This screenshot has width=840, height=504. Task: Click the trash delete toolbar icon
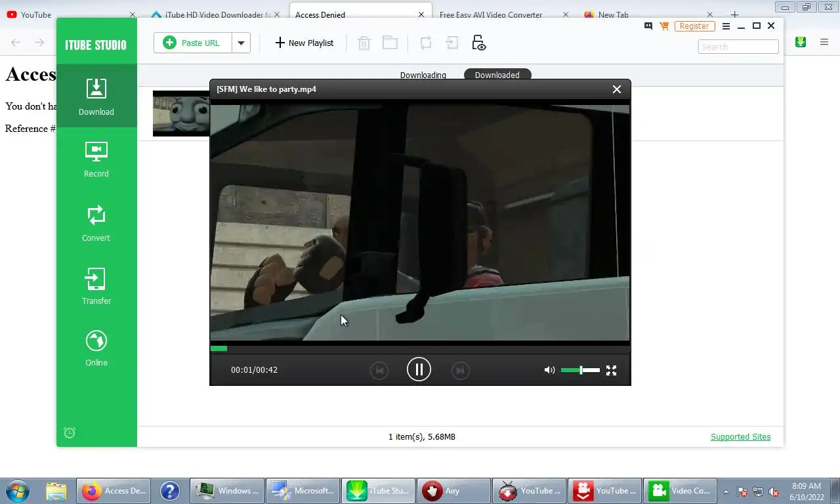pos(364,43)
